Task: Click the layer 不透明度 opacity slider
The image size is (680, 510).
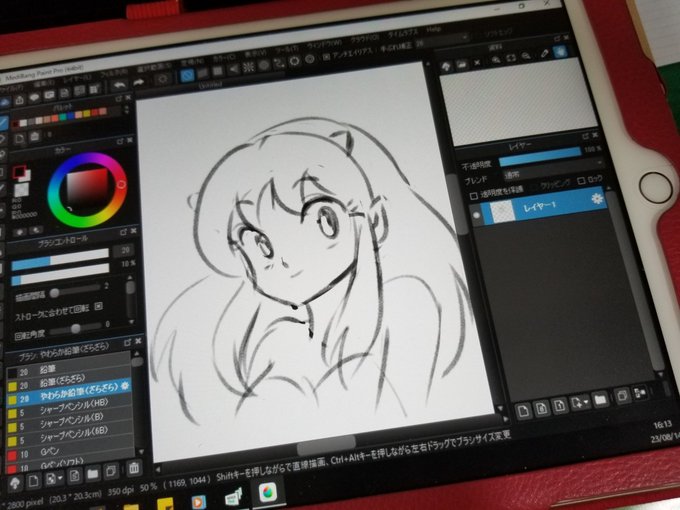Action: tap(540, 156)
